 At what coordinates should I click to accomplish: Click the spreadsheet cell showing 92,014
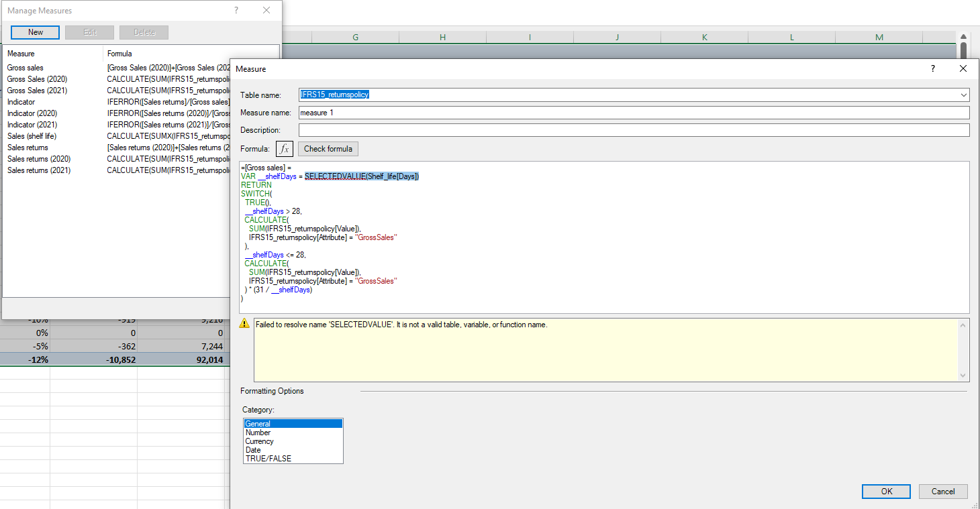click(183, 359)
